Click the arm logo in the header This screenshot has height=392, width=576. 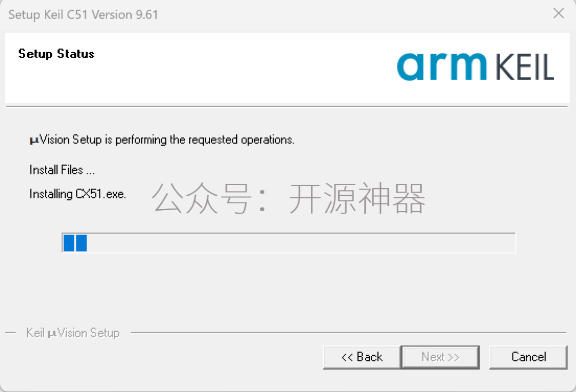442,66
